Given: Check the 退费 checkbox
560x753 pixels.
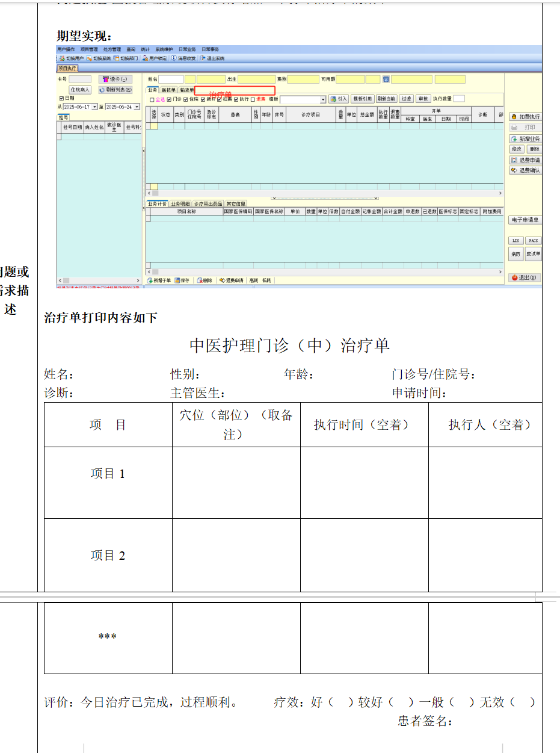Looking at the screenshot, I should [x=253, y=99].
